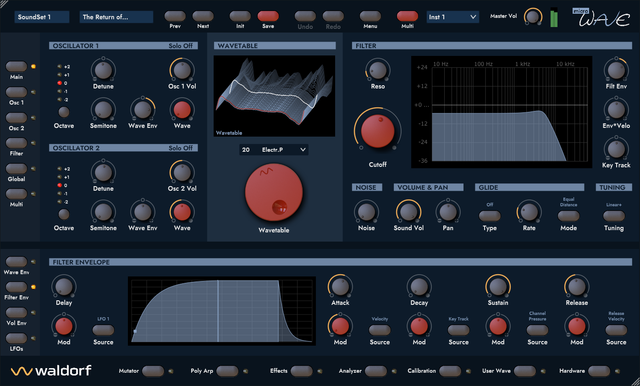Click the Osc 2 Vol knob

182,173
